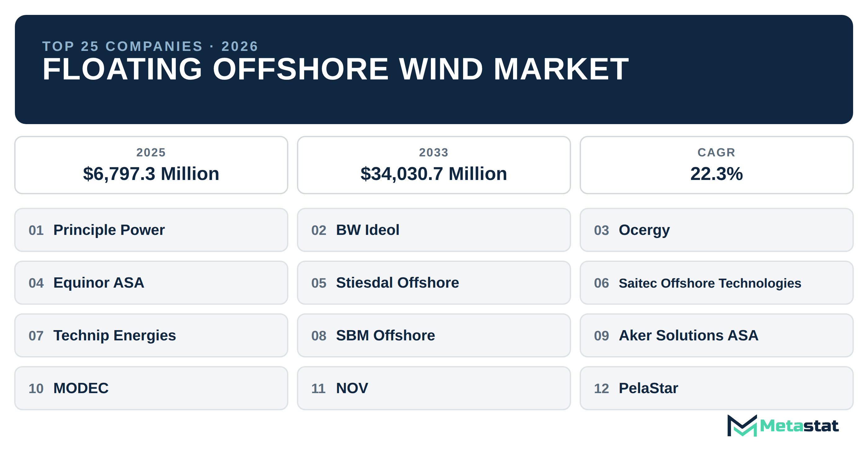Screen dimensions: 868x453
Task: Click rank number 08 beside SBM Offshore
Action: [x=319, y=336]
